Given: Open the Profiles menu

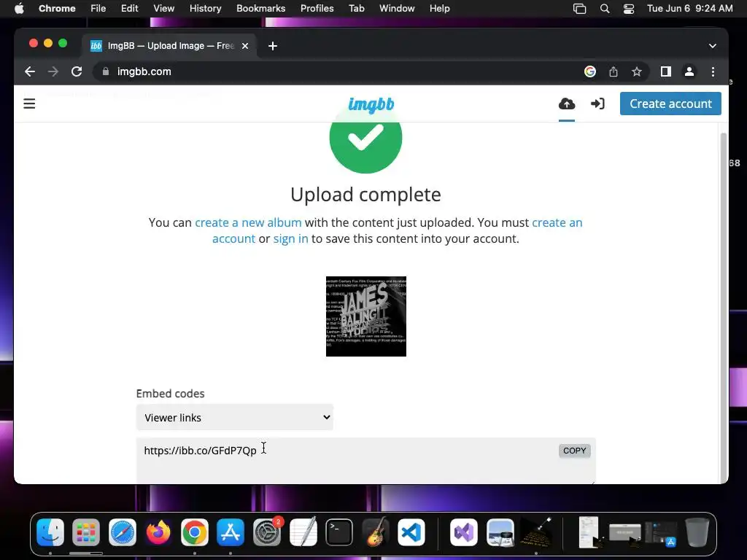Looking at the screenshot, I should pyautogui.click(x=317, y=8).
